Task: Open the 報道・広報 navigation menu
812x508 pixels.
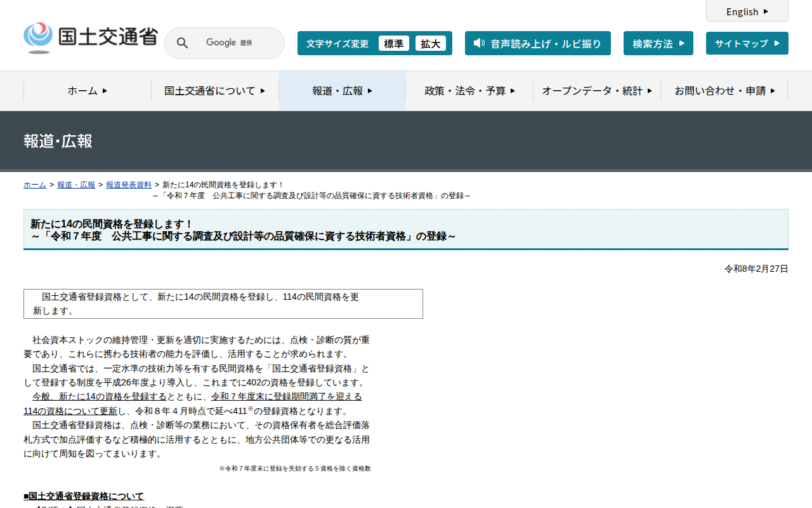Action: click(342, 91)
